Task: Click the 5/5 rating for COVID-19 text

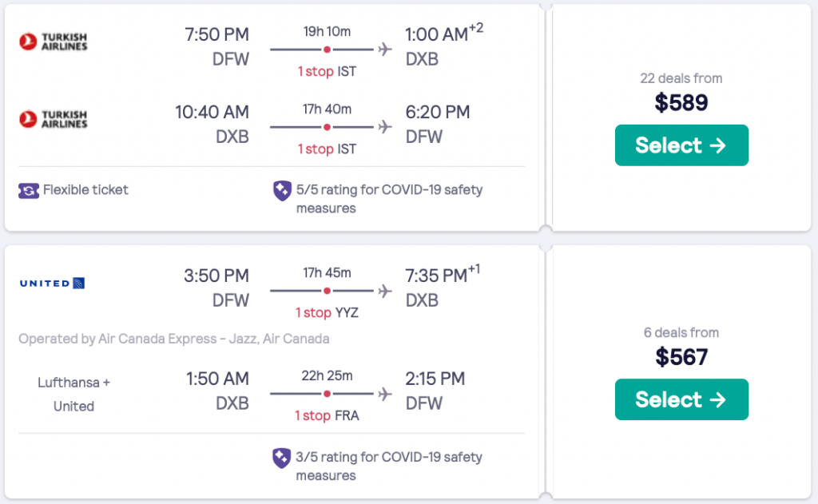Action: tap(389, 190)
